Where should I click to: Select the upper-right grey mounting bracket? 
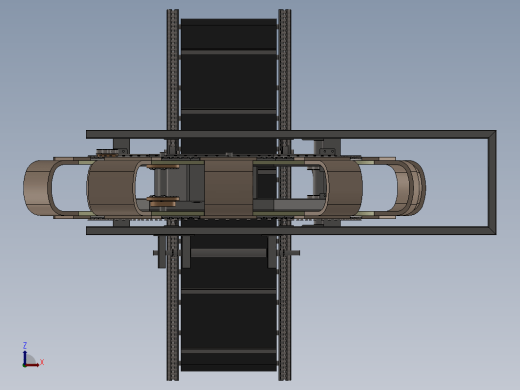click(327, 147)
